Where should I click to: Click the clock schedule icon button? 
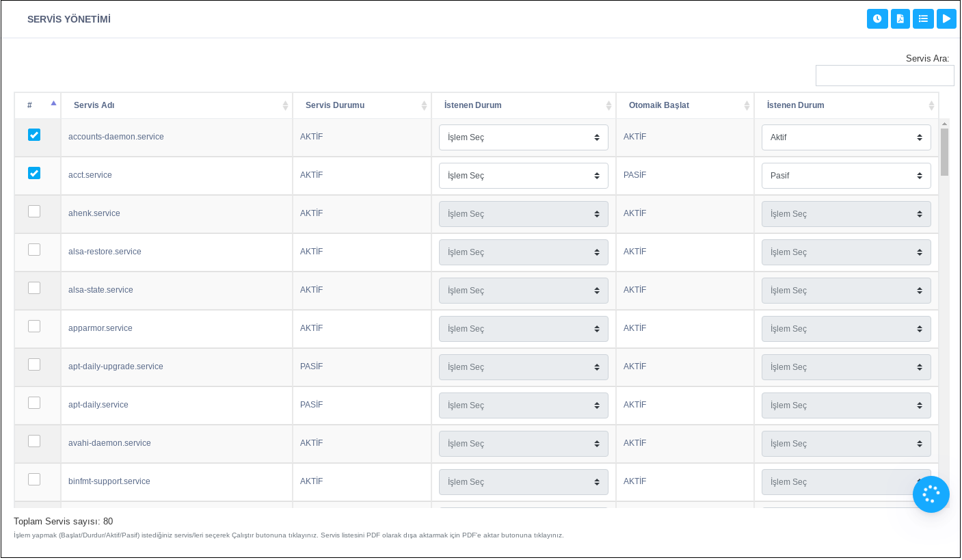pos(877,19)
